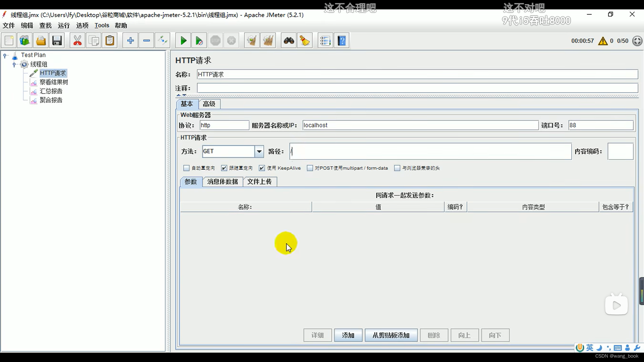Click the video play overlay icon
This screenshot has width=644, height=362.
[x=616, y=305]
